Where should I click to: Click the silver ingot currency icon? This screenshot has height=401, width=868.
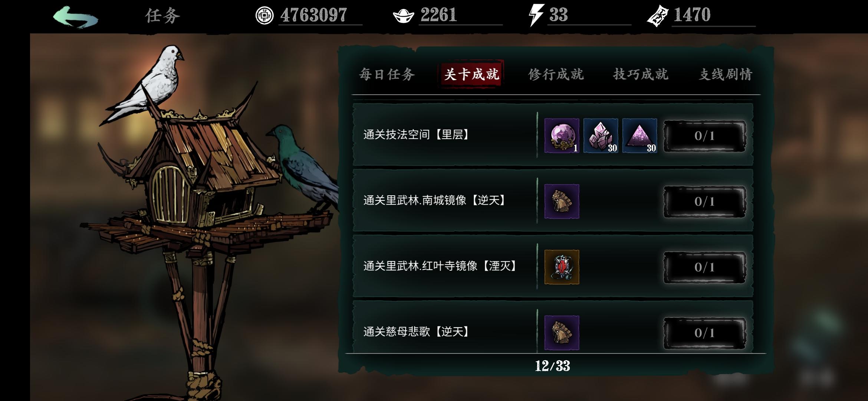pos(403,16)
